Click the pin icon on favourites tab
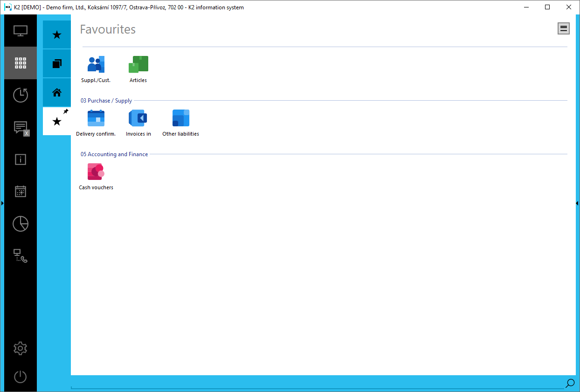 coord(66,112)
